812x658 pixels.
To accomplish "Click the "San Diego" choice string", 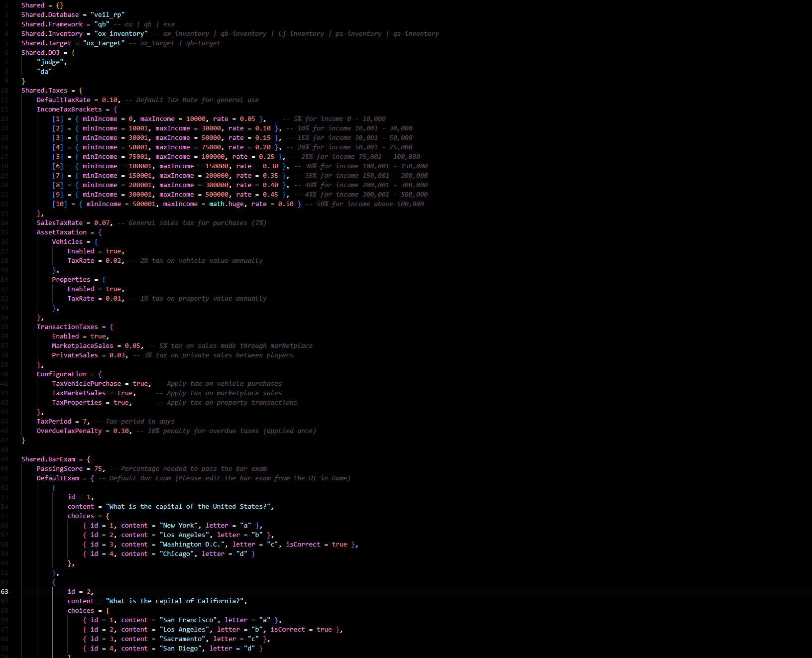I will [180, 648].
